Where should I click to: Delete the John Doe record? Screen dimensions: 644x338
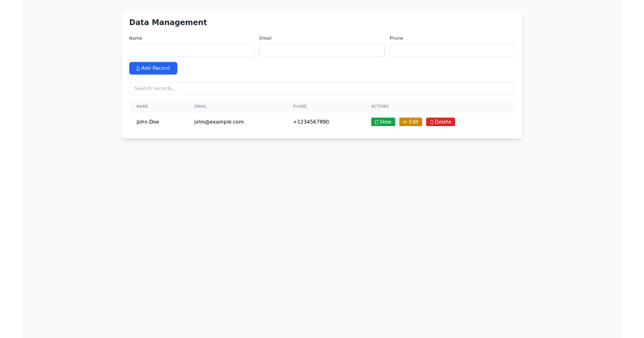click(440, 122)
